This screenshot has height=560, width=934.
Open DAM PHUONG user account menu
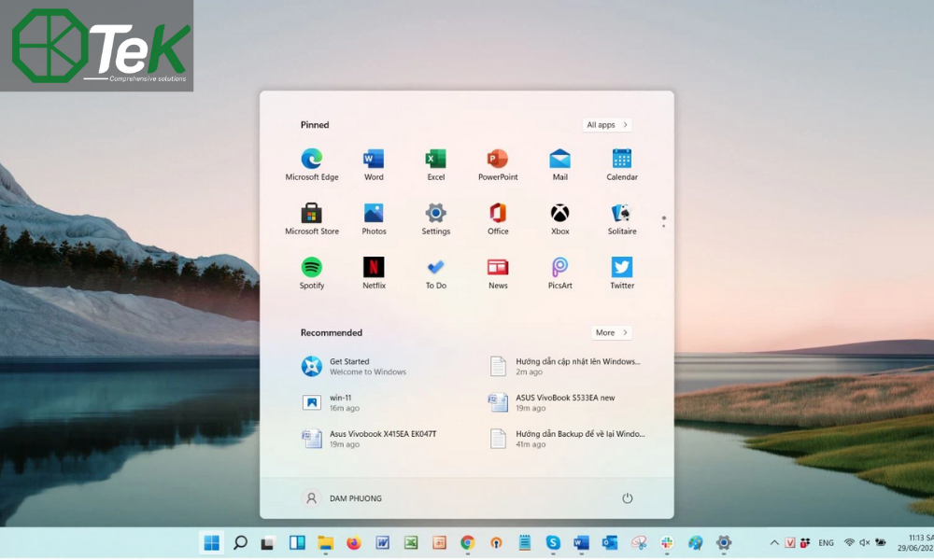(342, 498)
